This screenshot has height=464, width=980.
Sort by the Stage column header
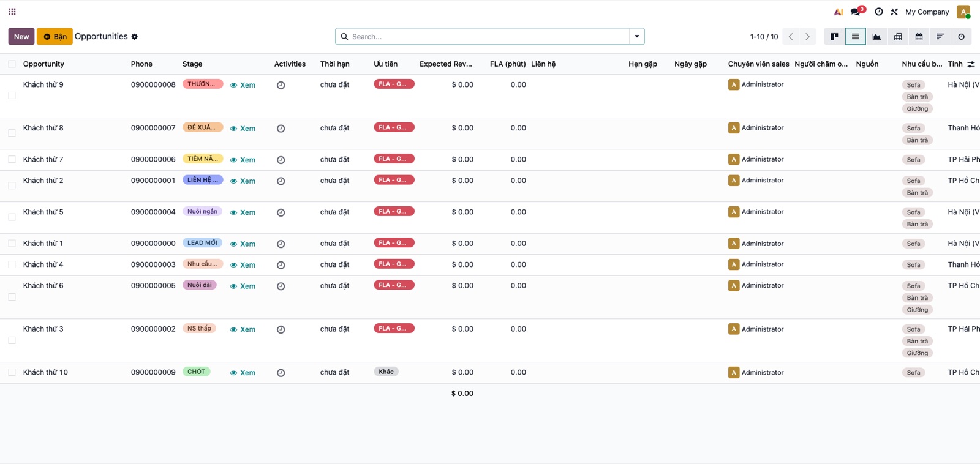(192, 64)
